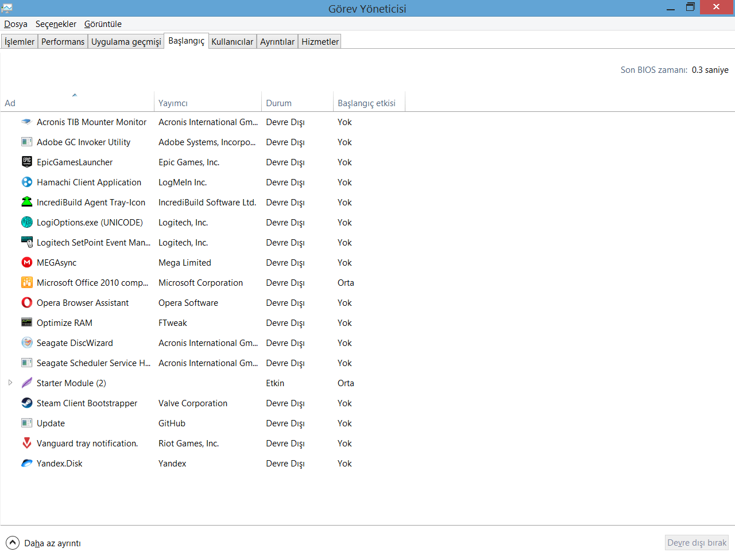Select the Acronis TIB Mounter Monitor row name
Viewport: 735px width, 560px height.
coord(91,122)
